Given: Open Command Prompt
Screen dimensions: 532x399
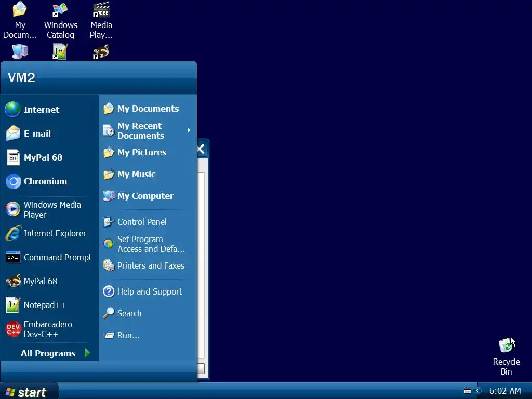Looking at the screenshot, I should coord(49,257).
